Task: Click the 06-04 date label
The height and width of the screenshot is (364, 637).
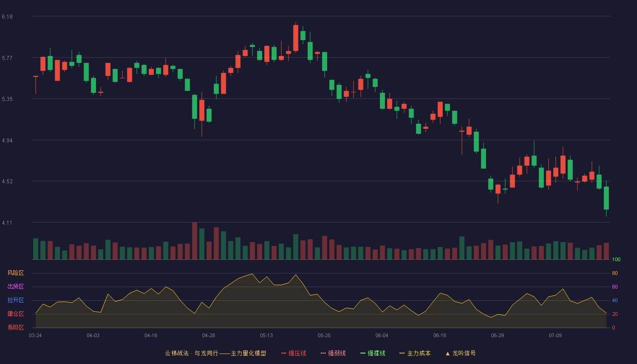Action: coord(382,335)
